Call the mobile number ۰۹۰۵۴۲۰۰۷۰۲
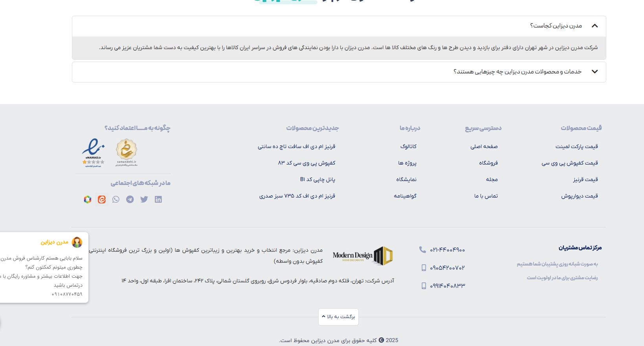Viewport: 644px width, 346px height. (x=448, y=268)
